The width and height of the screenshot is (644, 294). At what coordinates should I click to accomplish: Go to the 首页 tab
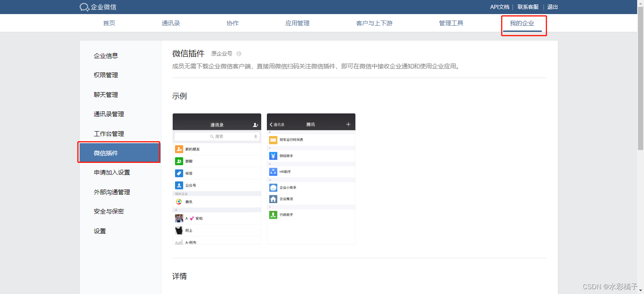point(109,23)
